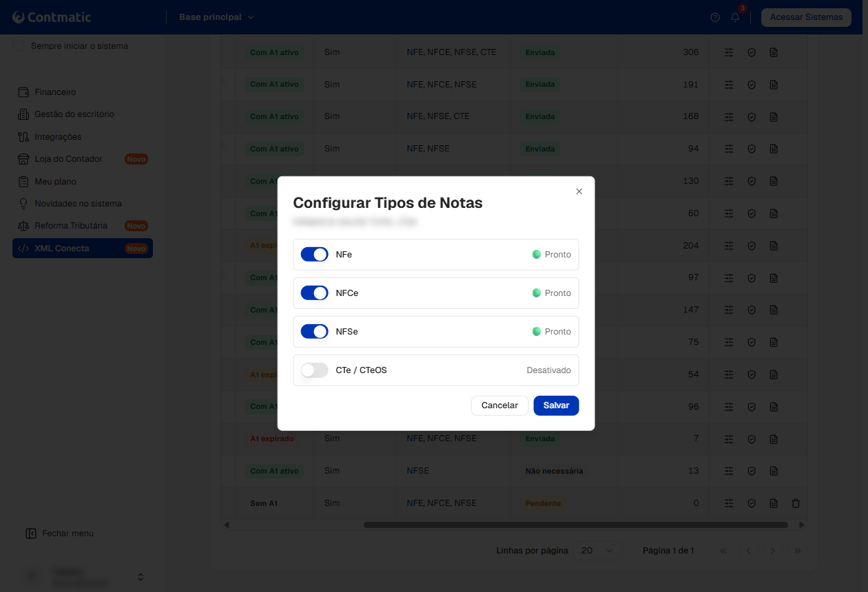This screenshot has height=592, width=868.
Task: Check the Sempre iniciar o sistema checkbox
Action: point(19,46)
